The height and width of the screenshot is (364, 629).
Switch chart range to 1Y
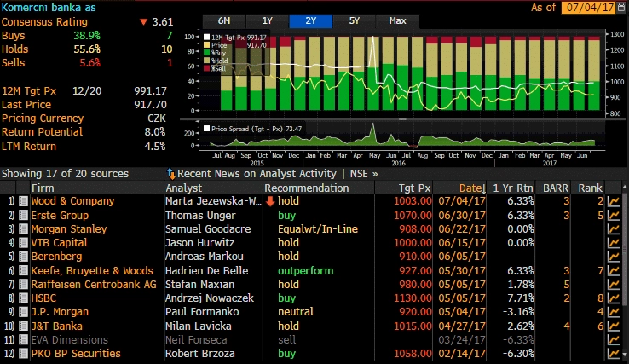click(x=267, y=21)
